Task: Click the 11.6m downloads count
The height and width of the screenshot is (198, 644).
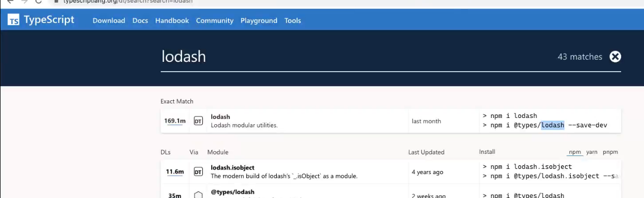Action: point(175,171)
